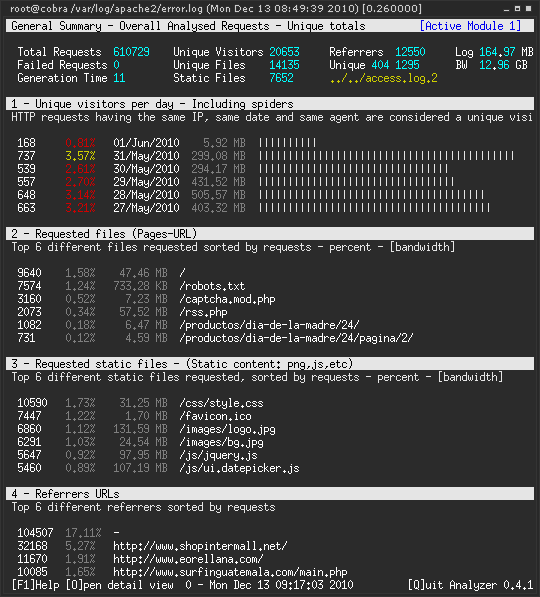This screenshot has width=540, height=597.
Task: Select Unique Visitors value 20653
Action: (284, 52)
